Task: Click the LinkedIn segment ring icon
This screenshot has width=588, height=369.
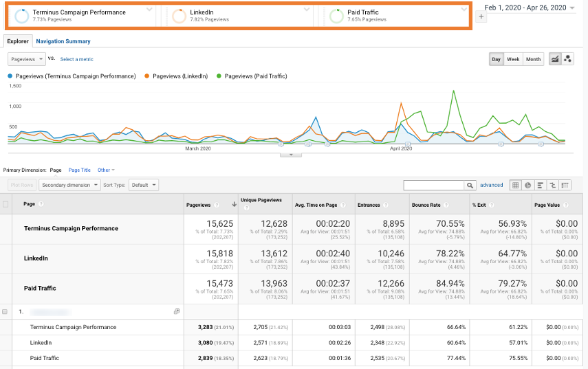Action: pos(179,16)
